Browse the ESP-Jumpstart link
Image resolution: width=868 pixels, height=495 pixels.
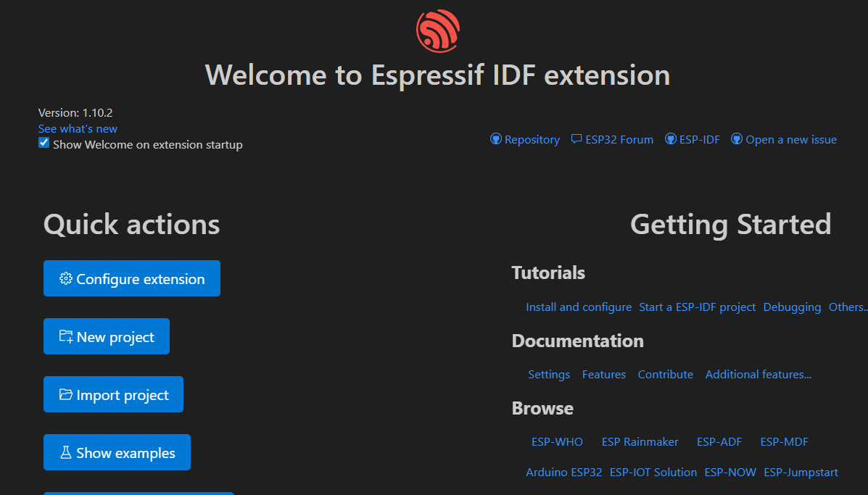tap(801, 473)
